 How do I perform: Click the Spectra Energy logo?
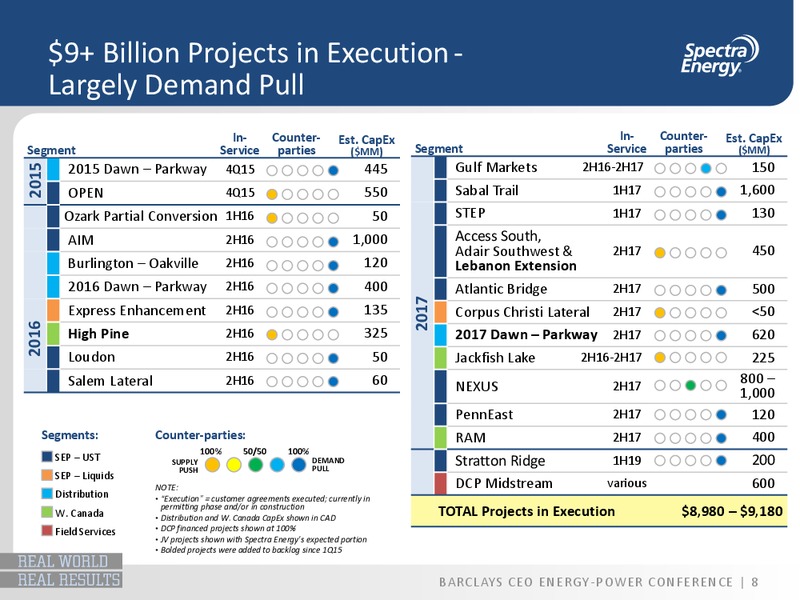click(720, 56)
